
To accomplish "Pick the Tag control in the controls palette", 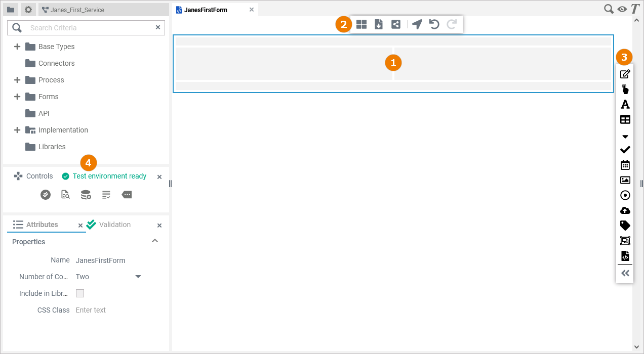I will (625, 225).
